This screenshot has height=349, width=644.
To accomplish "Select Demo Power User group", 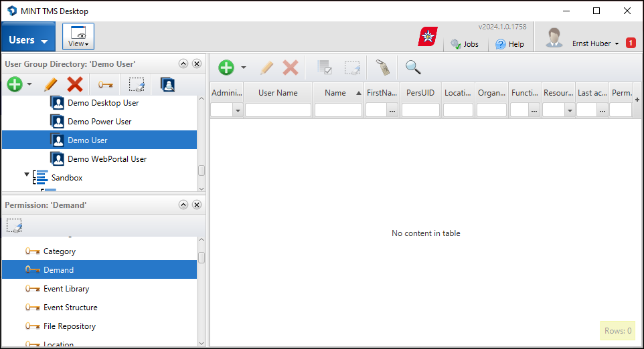I will pyautogui.click(x=99, y=122).
